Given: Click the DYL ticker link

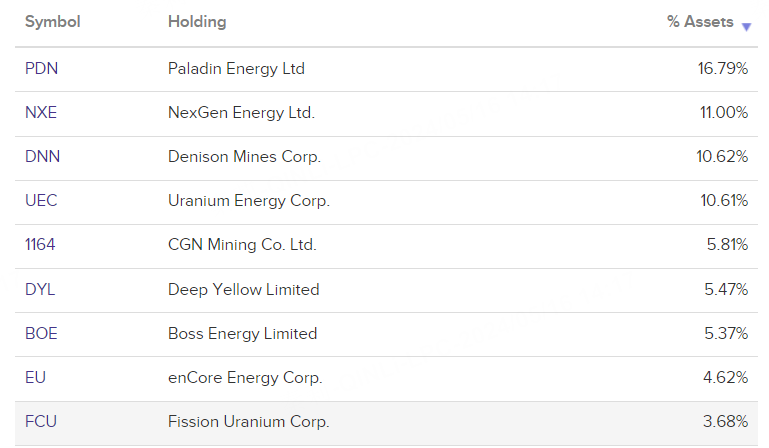Looking at the screenshot, I should [41, 289].
